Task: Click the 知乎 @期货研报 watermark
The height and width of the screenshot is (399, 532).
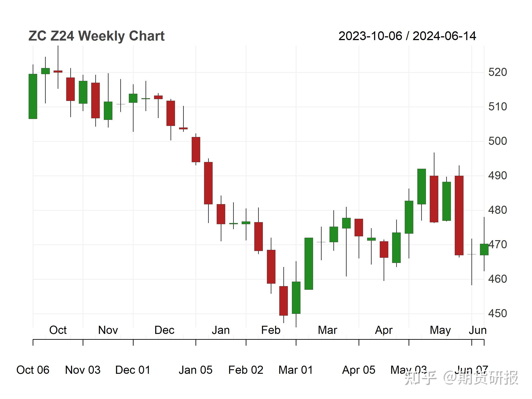Action: [461, 378]
